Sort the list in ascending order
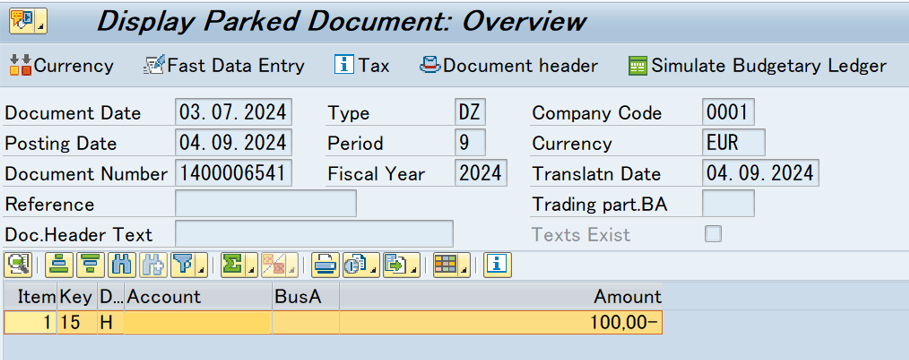 point(58,266)
